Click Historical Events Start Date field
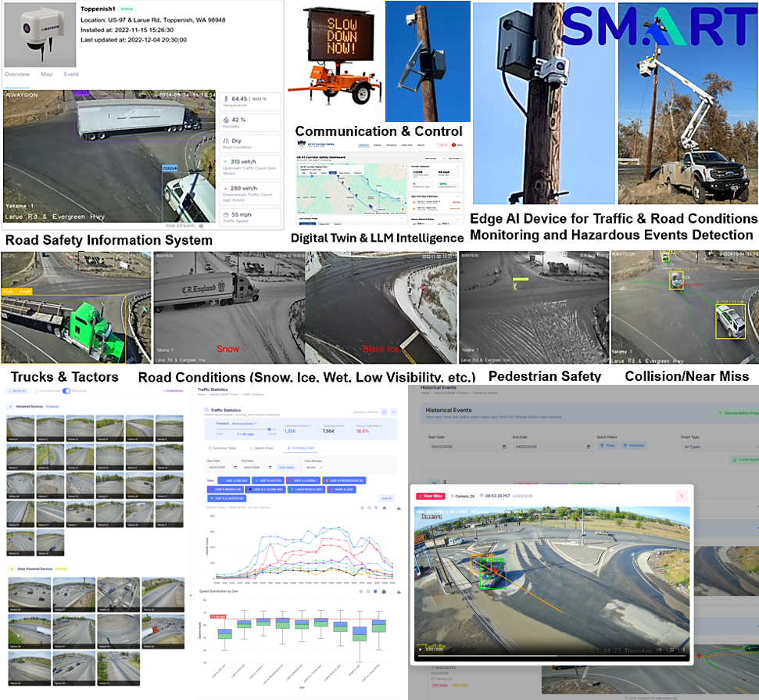The width and height of the screenshot is (759, 700). (x=468, y=447)
